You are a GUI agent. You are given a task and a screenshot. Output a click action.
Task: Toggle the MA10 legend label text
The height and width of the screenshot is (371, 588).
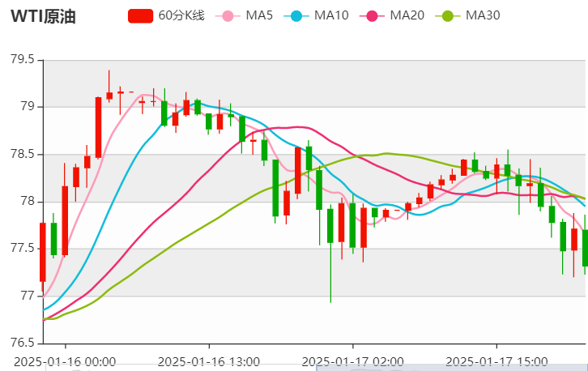tap(330, 15)
